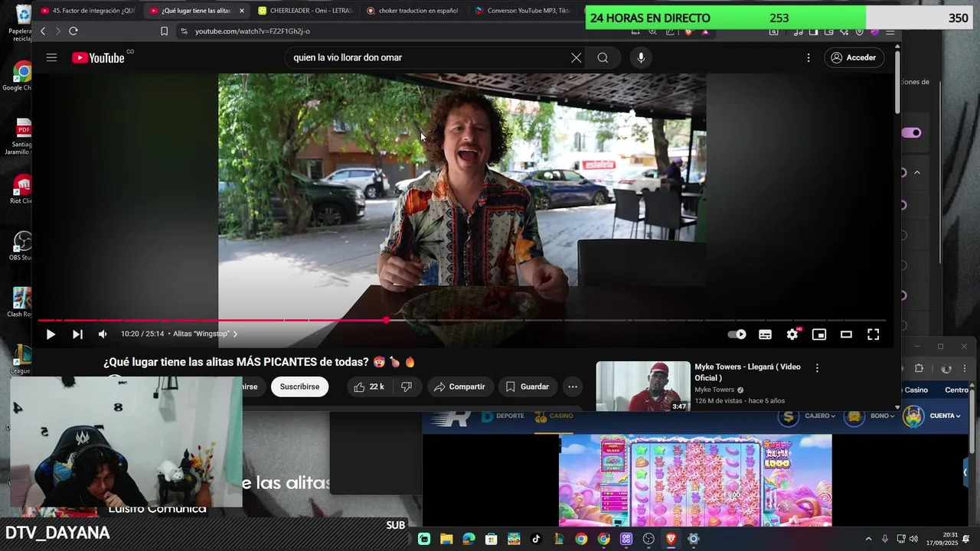Screen dimensions: 980x551
Task: Bookmark this page in the browser
Action: point(164,31)
